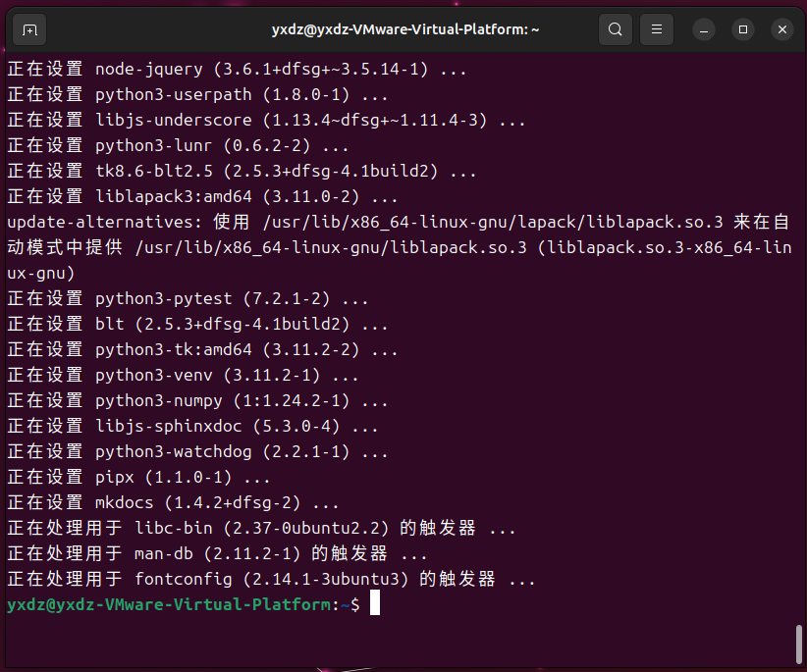Click the python3-lunr line
The width and height of the screenshot is (807, 672).
coord(178,145)
